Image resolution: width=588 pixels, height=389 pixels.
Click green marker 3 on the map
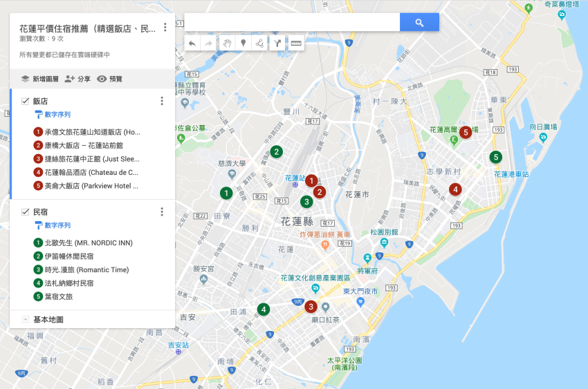306,202
